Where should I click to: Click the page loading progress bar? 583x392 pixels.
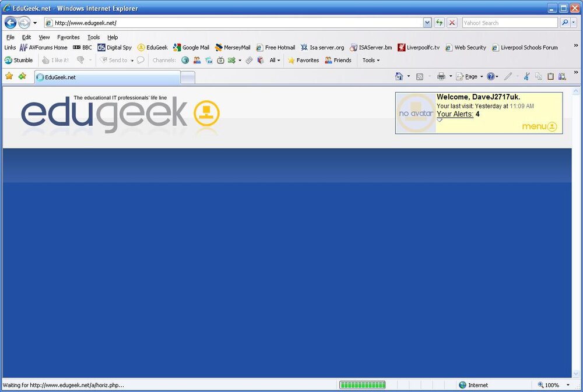coord(362,385)
